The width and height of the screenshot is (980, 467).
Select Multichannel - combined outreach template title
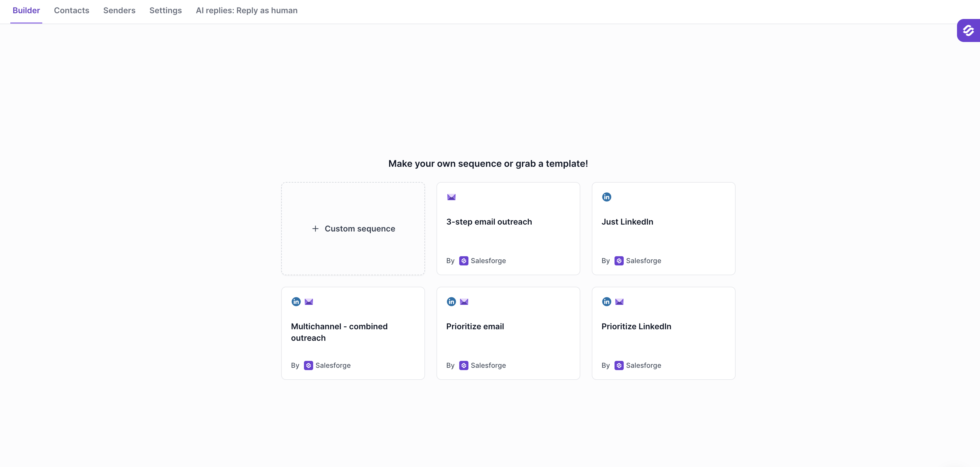click(339, 332)
